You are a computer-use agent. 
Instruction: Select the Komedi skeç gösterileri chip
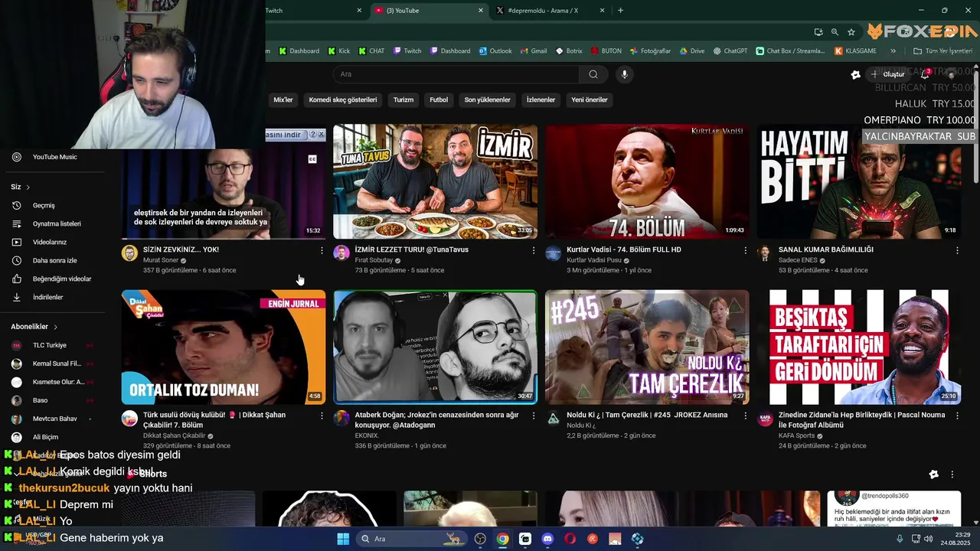pyautogui.click(x=343, y=99)
